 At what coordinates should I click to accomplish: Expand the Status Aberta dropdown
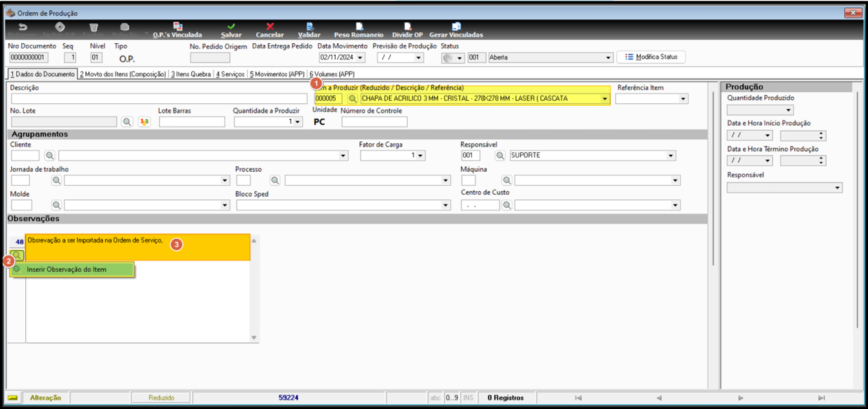point(608,58)
